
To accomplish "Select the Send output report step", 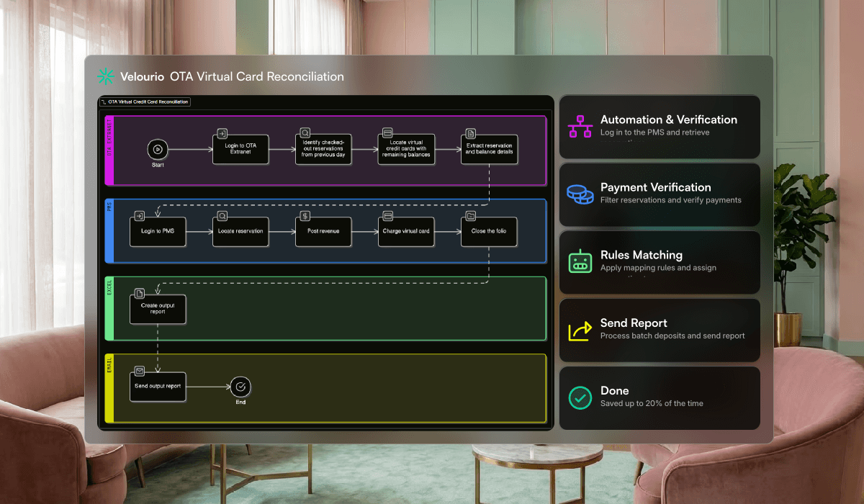I will point(158,386).
